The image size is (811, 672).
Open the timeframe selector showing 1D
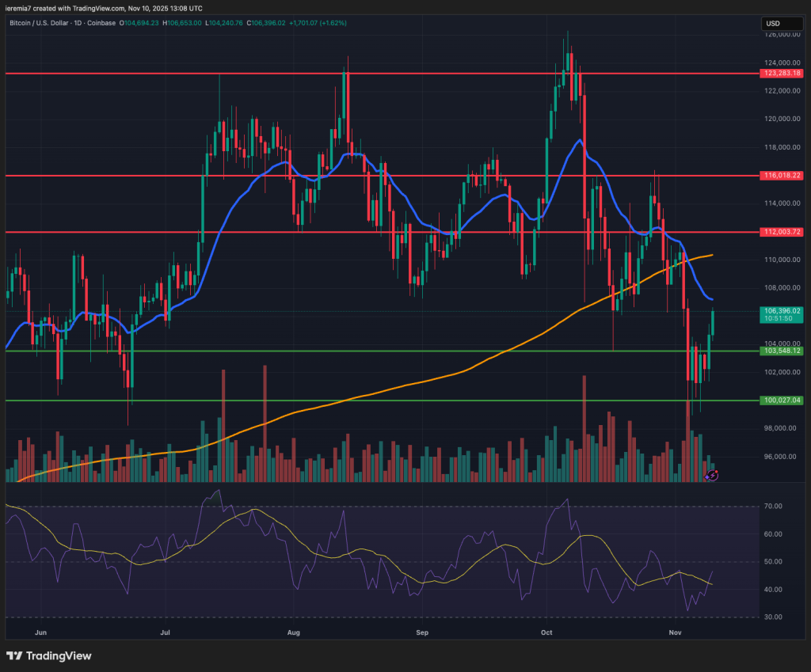point(76,23)
